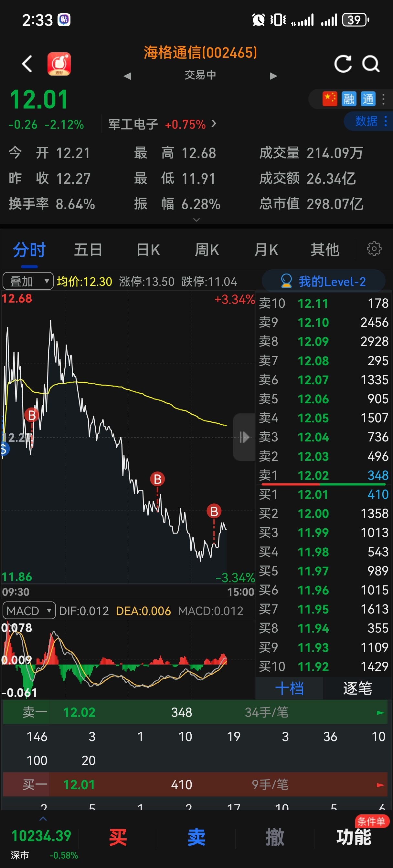
Task: Tap the 通 connect badge
Action: (368, 99)
